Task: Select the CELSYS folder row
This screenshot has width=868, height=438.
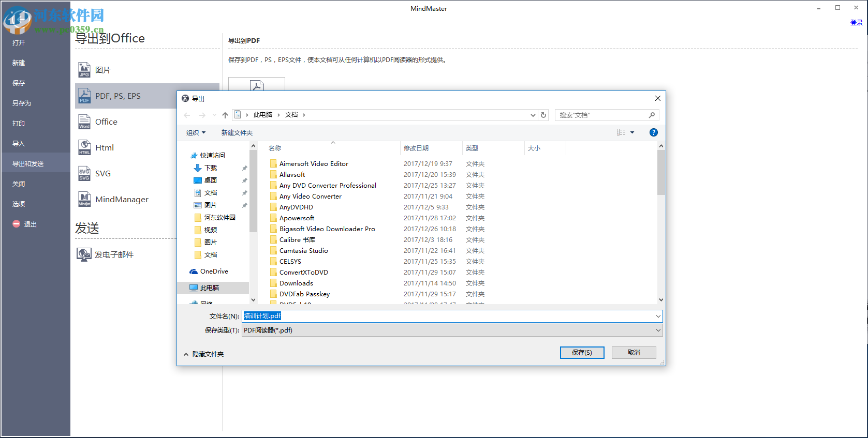Action: 290,261
